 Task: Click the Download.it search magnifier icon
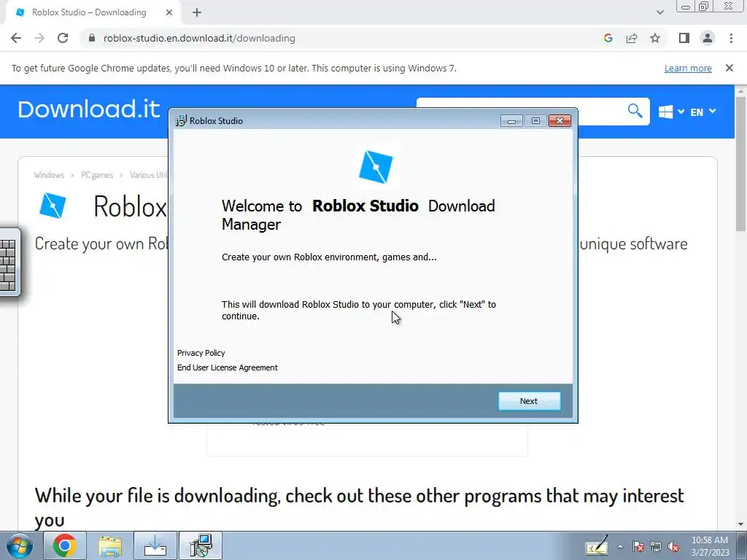coord(635,111)
